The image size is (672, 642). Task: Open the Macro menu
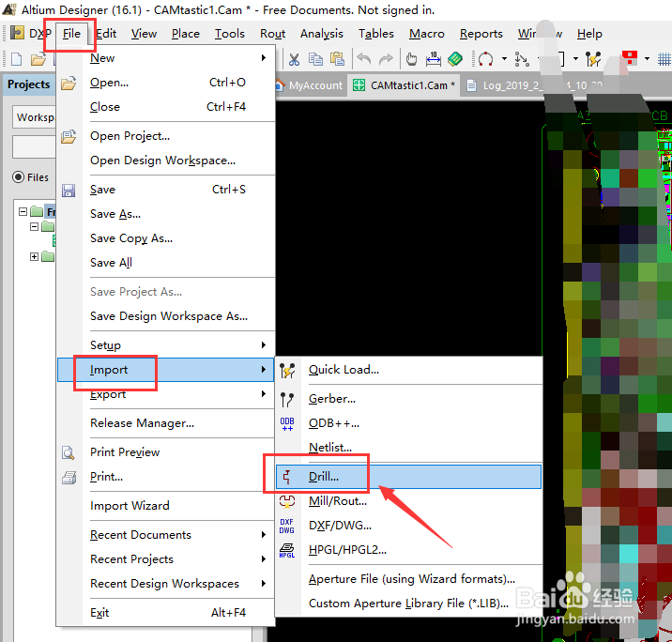(x=427, y=34)
